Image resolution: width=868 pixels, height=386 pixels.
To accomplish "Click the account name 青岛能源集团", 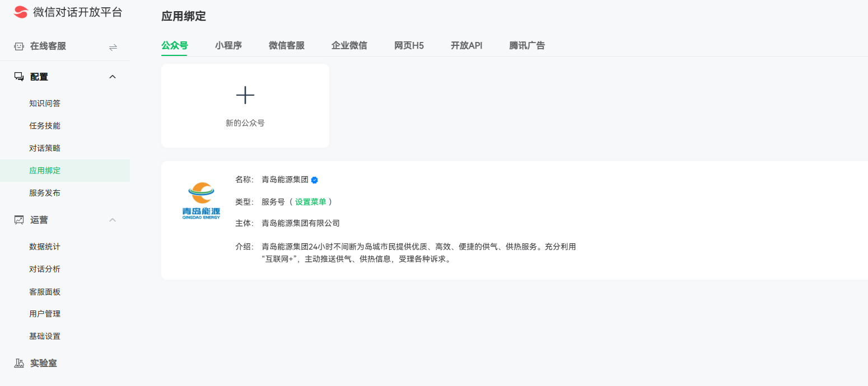I will tap(285, 180).
